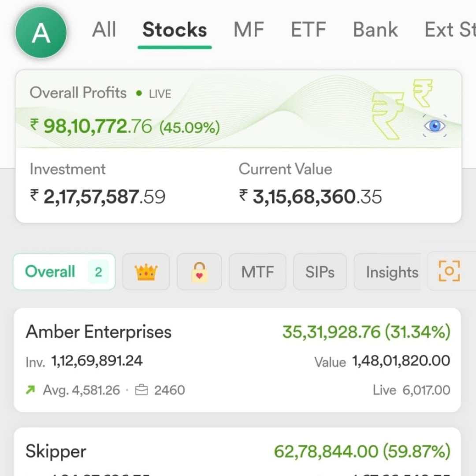The image size is (476, 476).
Task: Select the crown filter chip
Action: (x=146, y=271)
